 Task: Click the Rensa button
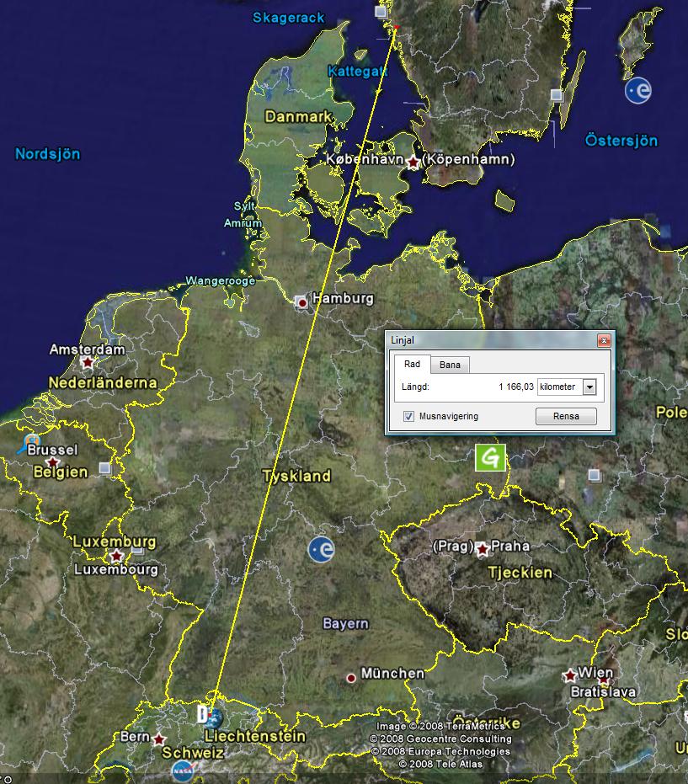(566, 416)
